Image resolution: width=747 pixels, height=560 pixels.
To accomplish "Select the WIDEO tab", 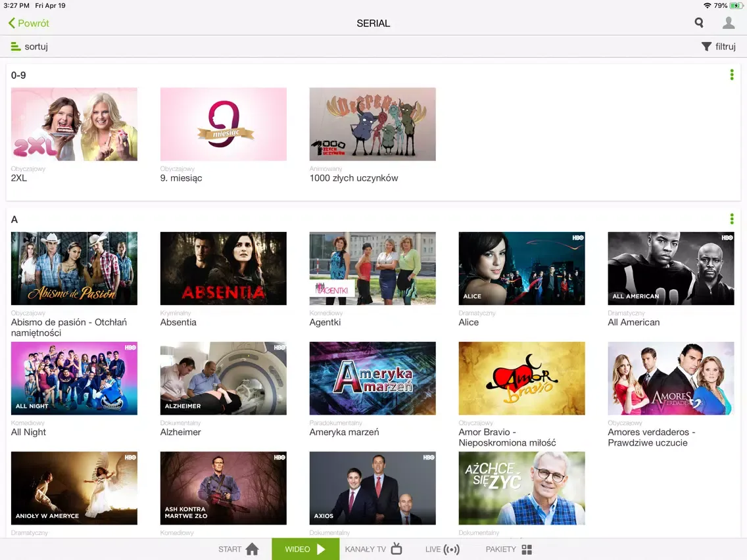I will (305, 549).
